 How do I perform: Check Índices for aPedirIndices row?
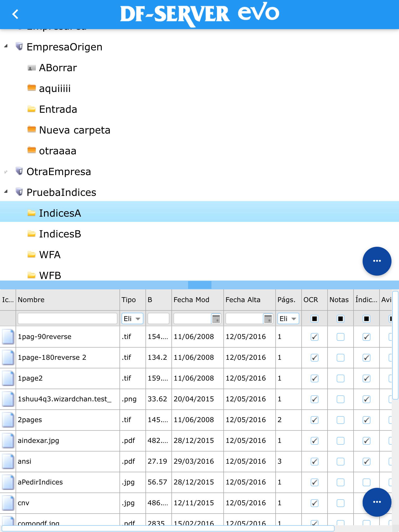coord(367,482)
